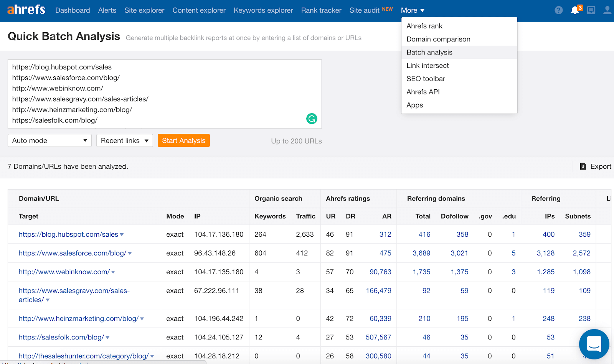Open the Auto mode dropdown
The width and height of the screenshot is (614, 364).
click(49, 140)
